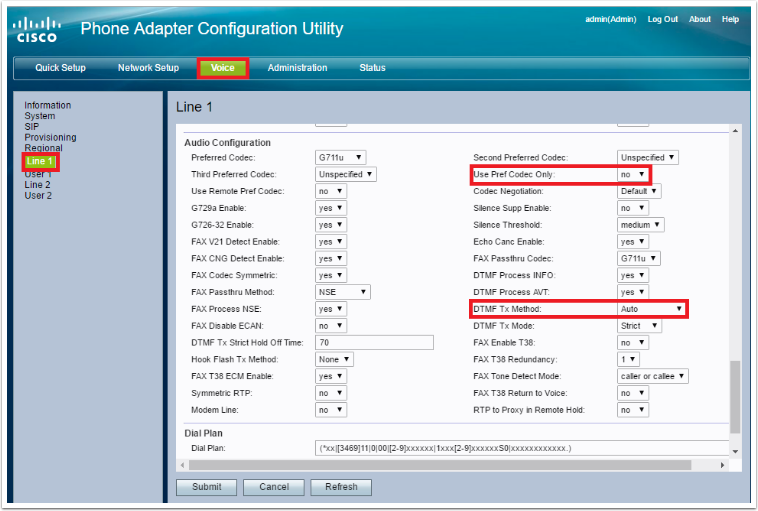This screenshot has width=758, height=511.
Task: Open the G726-32 Enable dropdown
Action: pyautogui.click(x=331, y=225)
